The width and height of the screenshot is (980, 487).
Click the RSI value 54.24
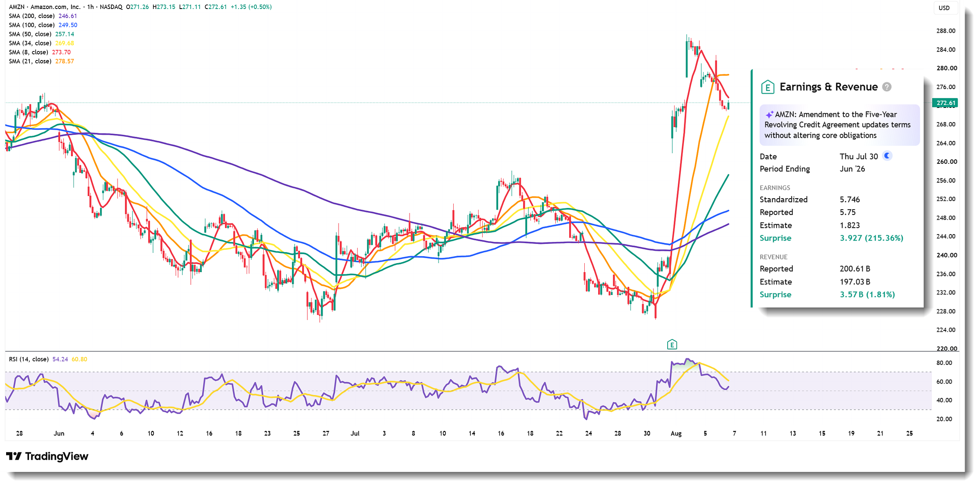[60, 359]
